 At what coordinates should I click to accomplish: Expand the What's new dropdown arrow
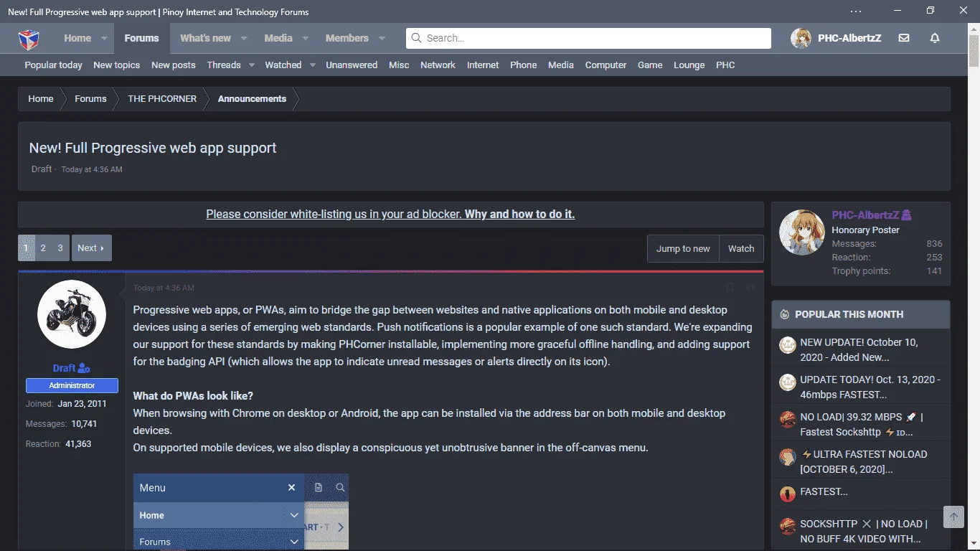pyautogui.click(x=244, y=38)
